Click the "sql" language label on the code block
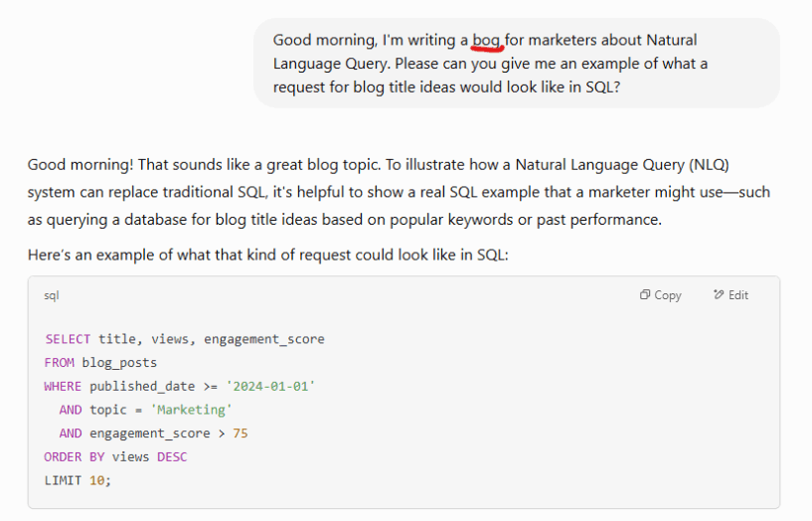The height and width of the screenshot is (521, 812). [x=51, y=295]
